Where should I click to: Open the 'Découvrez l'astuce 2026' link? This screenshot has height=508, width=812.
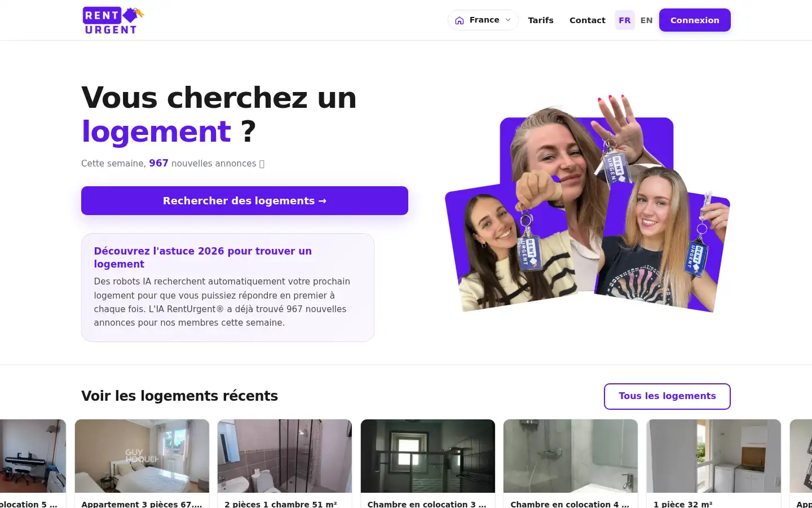coord(203,257)
